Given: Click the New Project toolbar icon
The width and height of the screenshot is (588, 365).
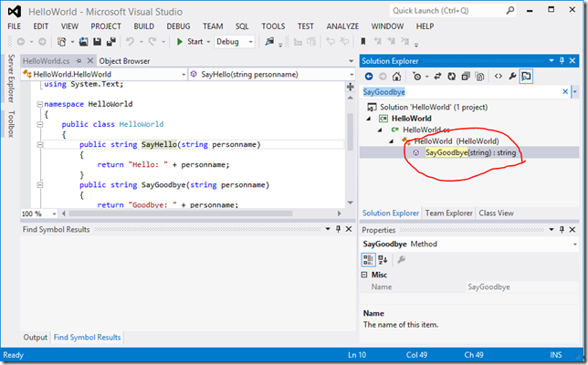Looking at the screenshot, I should [61, 42].
